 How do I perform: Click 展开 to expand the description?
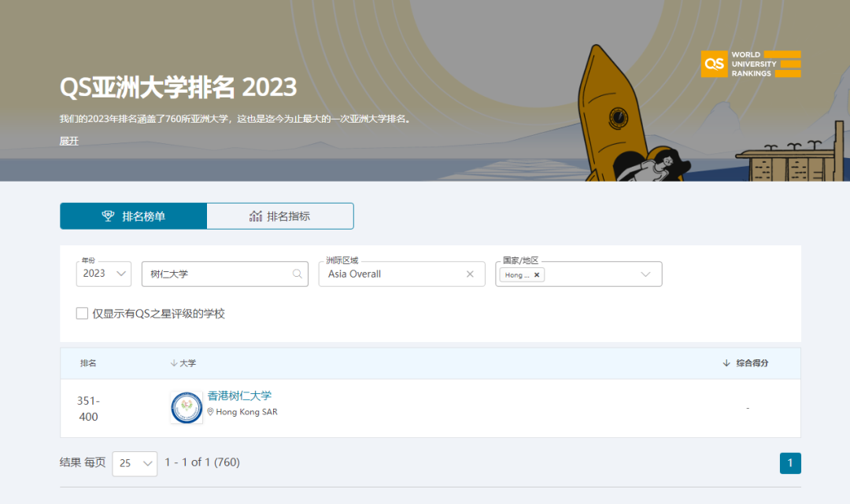[x=68, y=140]
